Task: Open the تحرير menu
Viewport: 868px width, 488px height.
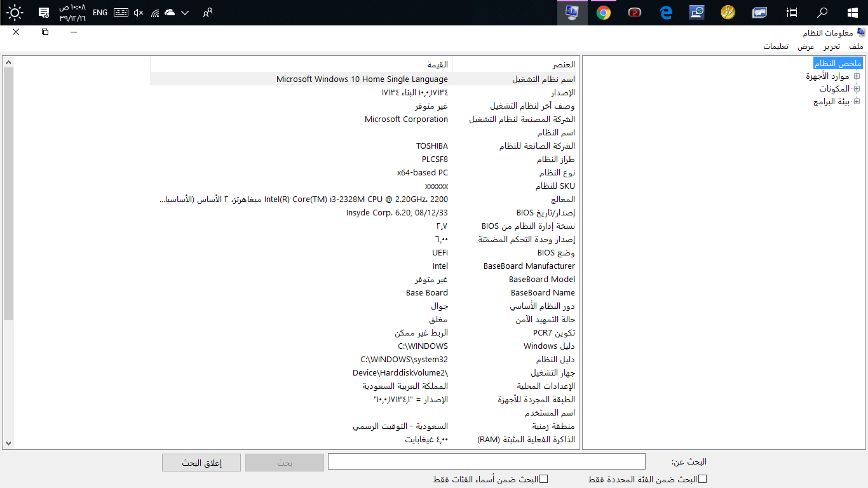Action: click(x=832, y=46)
